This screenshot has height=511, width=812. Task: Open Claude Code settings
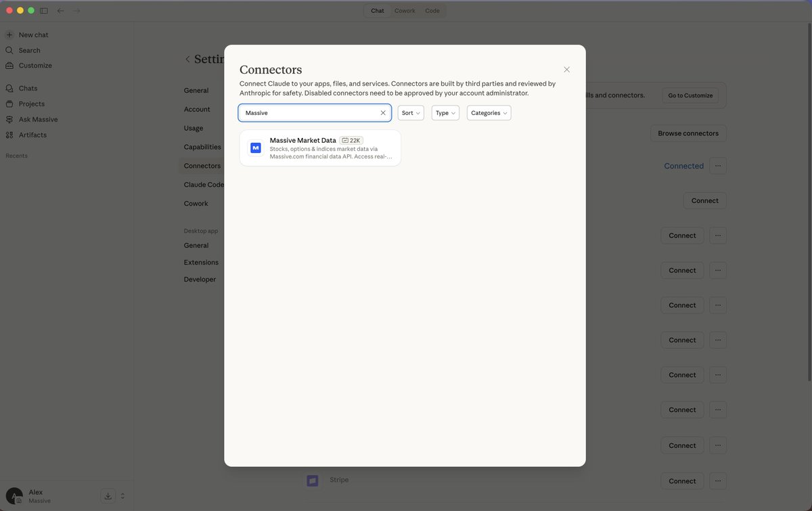204,185
